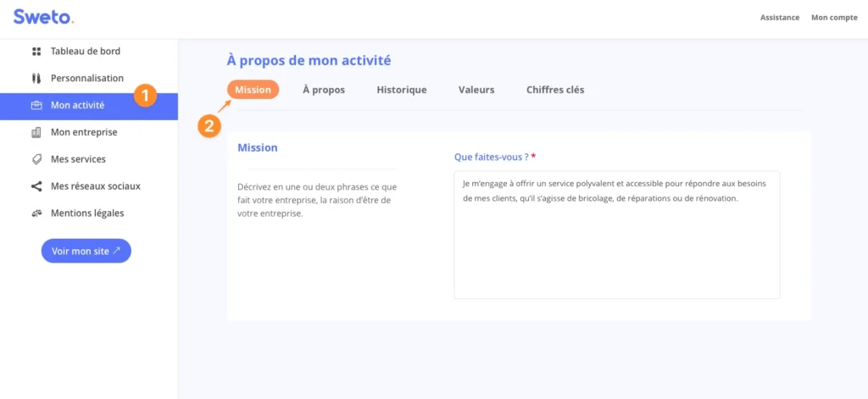Click the Mes réseaux sociaux share icon
Viewport: 868px width, 399px height.
click(36, 186)
